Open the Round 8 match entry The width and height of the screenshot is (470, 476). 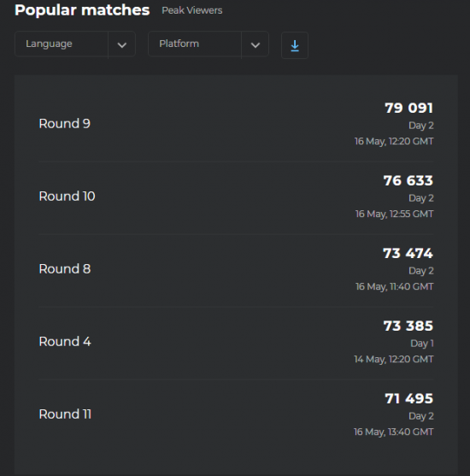(x=236, y=270)
